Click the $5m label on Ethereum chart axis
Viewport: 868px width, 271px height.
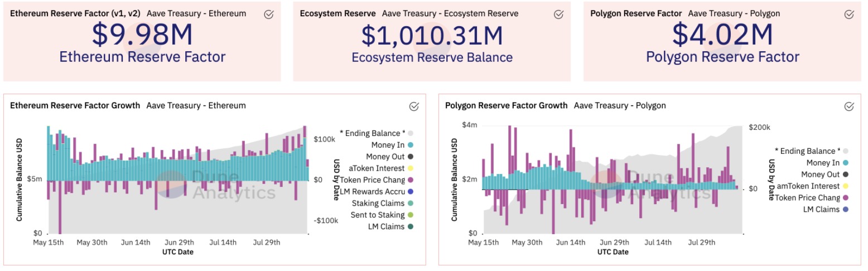coord(34,179)
